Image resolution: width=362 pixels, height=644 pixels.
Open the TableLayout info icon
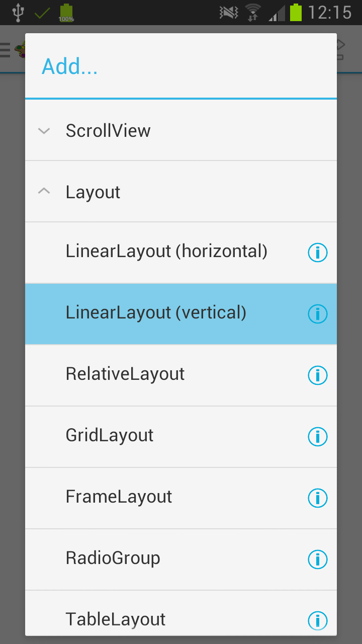[317, 620]
